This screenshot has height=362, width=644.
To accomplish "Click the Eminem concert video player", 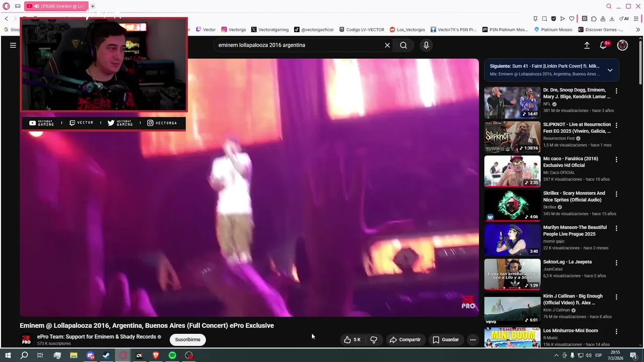I will point(249,188).
